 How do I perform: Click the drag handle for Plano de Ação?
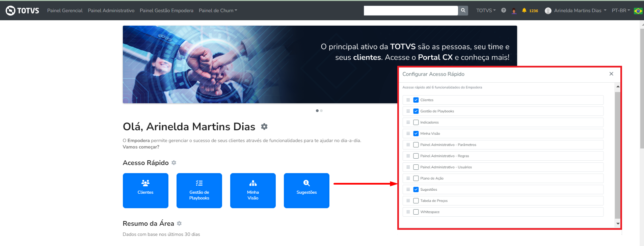tap(408, 178)
